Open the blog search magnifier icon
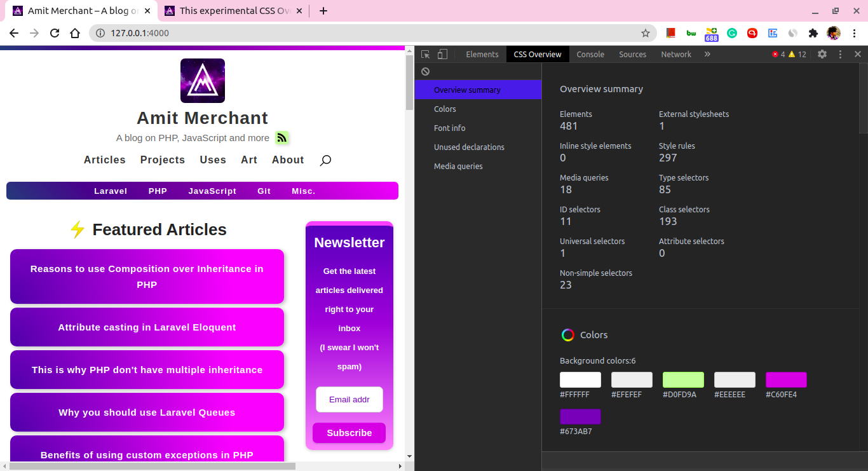 pyautogui.click(x=325, y=160)
